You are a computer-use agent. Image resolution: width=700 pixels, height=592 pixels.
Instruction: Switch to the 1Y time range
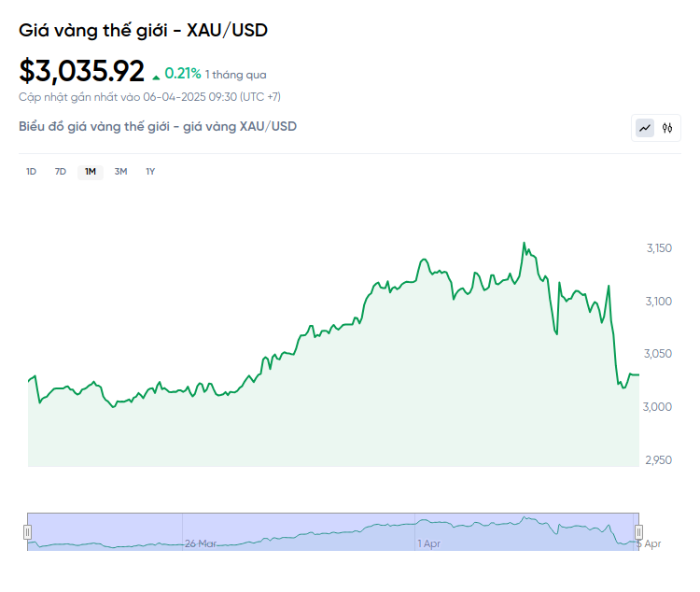150,171
